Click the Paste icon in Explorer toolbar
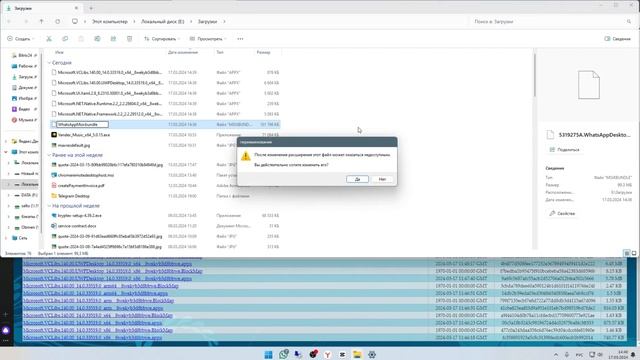This screenshot has width=640, height=360. [81, 39]
